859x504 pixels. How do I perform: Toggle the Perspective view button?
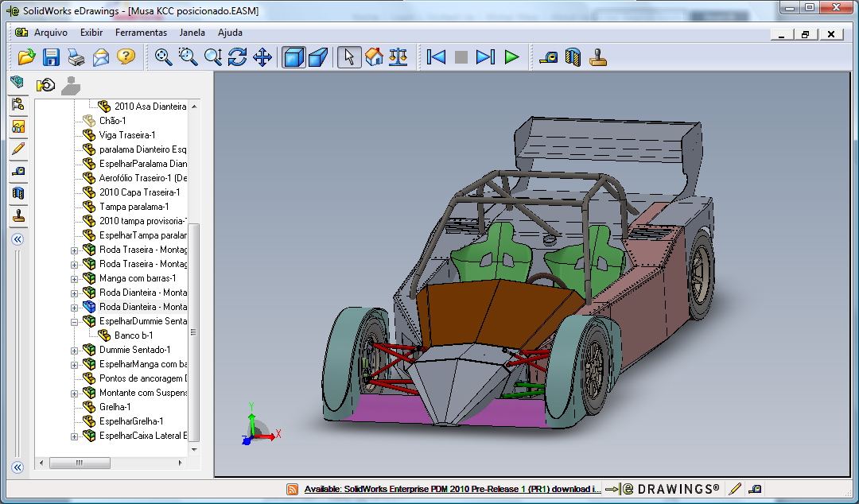318,57
